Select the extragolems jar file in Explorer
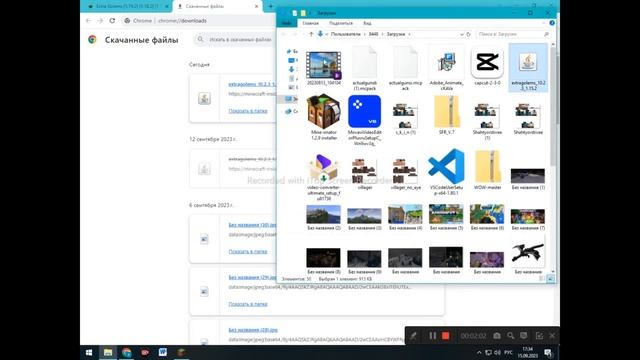Viewport: 640px width, 360px height. coord(528,68)
